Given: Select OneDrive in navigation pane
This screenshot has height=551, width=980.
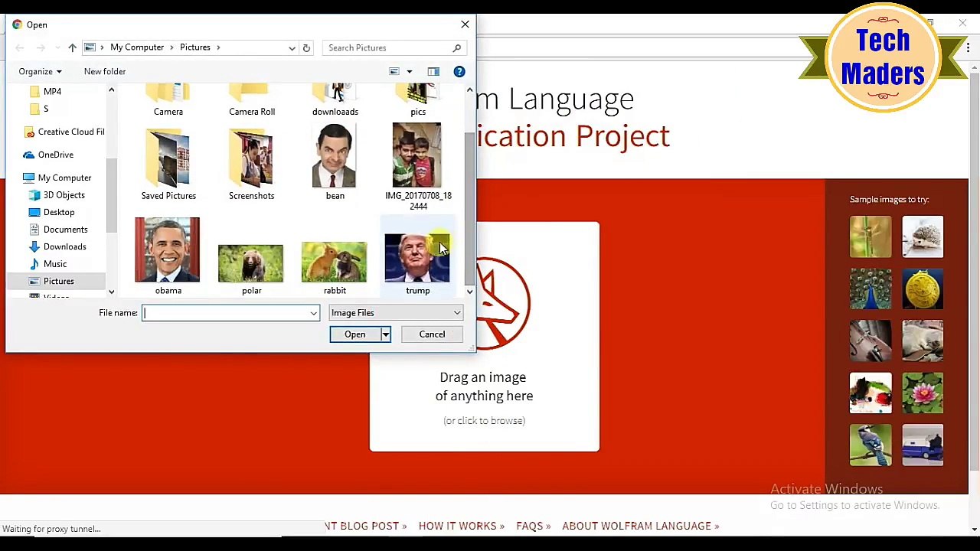Looking at the screenshot, I should tap(48, 155).
